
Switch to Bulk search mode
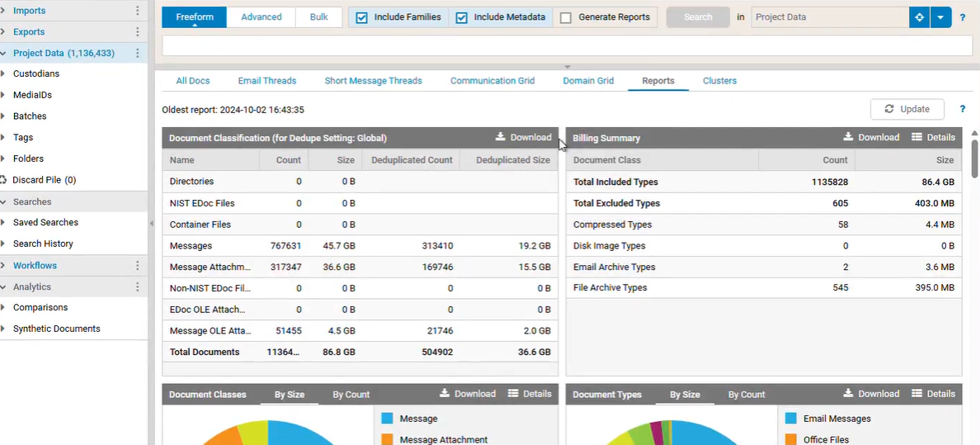pyautogui.click(x=318, y=17)
